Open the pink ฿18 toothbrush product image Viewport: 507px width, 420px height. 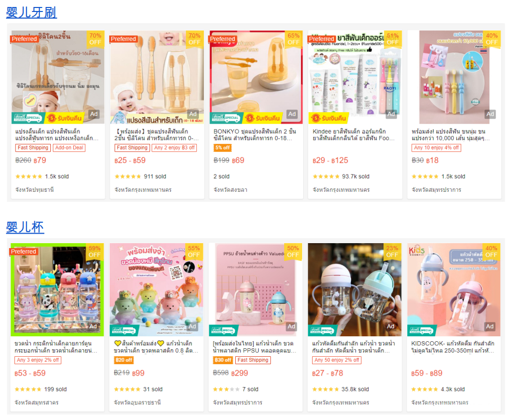coord(454,77)
